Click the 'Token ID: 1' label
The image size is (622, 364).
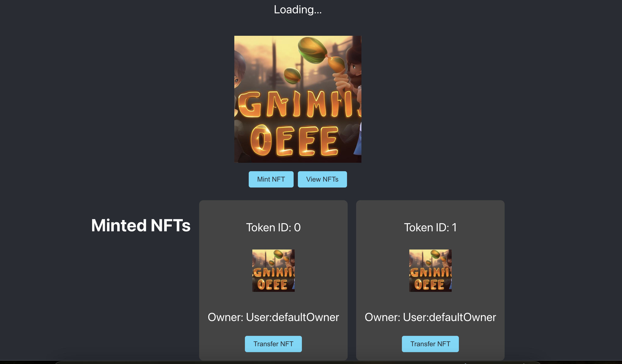(430, 227)
